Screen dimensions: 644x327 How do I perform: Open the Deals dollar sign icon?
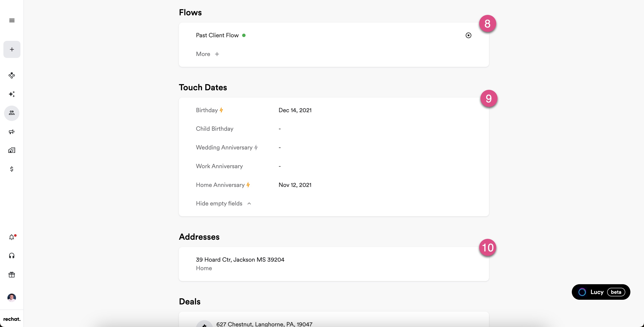pyautogui.click(x=12, y=169)
